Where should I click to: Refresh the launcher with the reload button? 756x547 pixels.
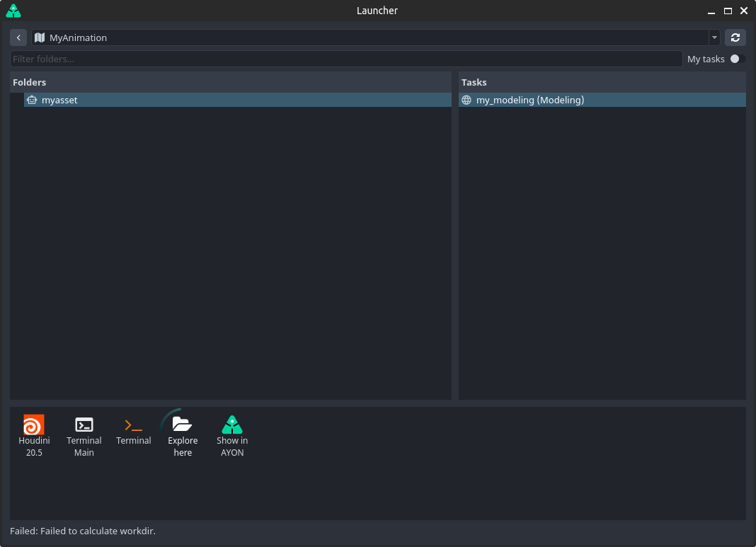pyautogui.click(x=735, y=38)
